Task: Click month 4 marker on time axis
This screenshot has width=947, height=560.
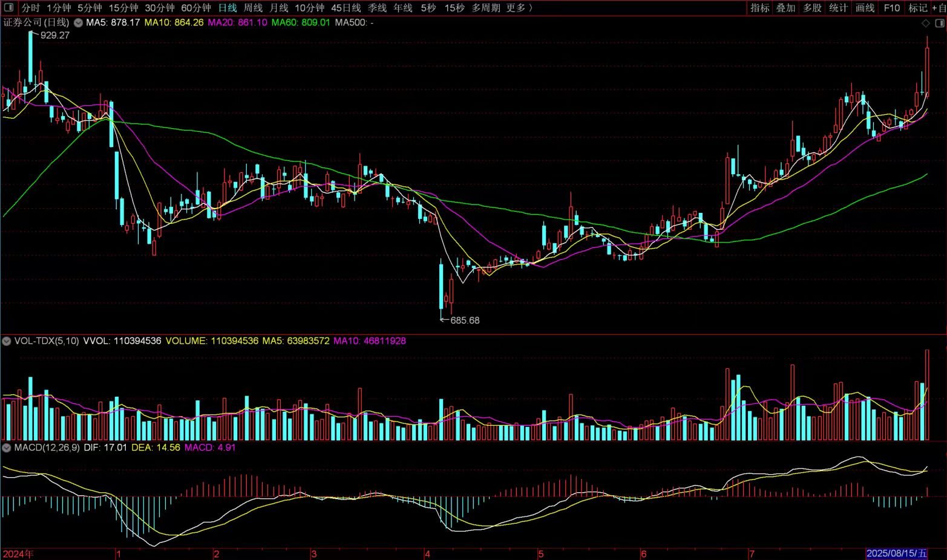Action: tap(427, 554)
